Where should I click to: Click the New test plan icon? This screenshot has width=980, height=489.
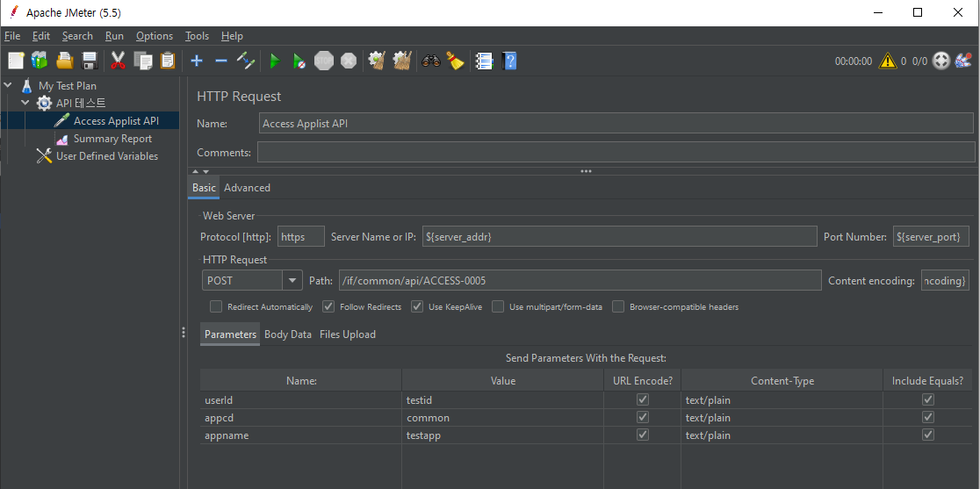coord(17,61)
